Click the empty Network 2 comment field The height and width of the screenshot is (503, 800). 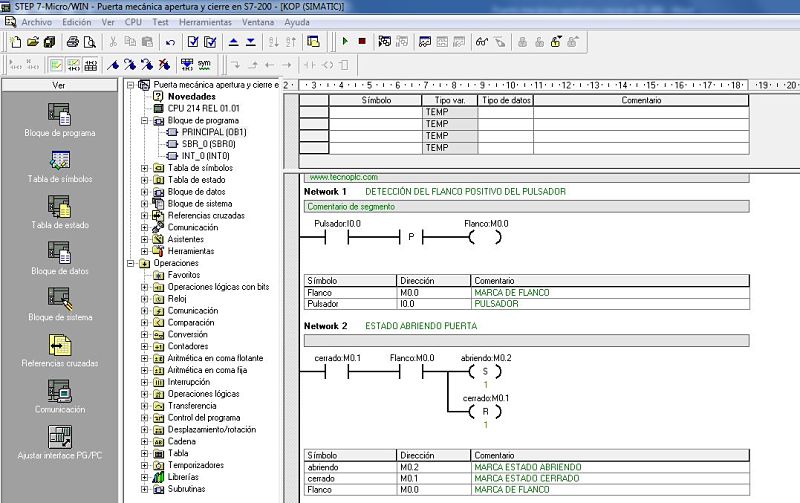[527, 340]
